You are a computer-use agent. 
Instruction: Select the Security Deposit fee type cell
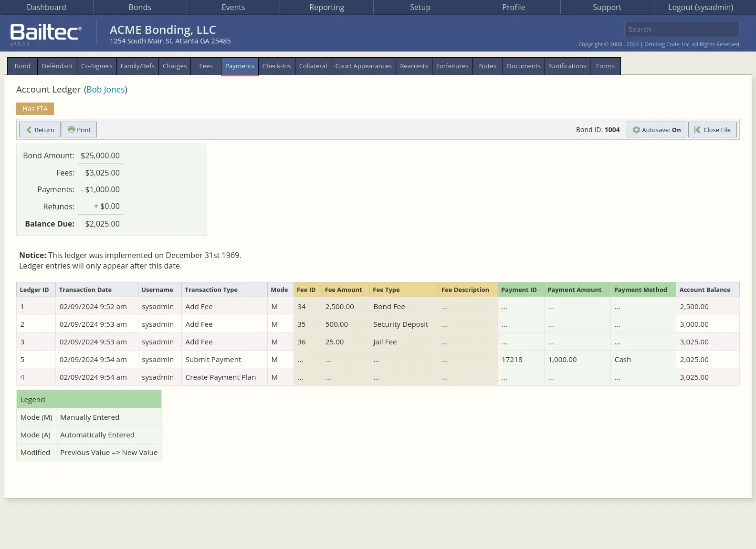[403, 324]
